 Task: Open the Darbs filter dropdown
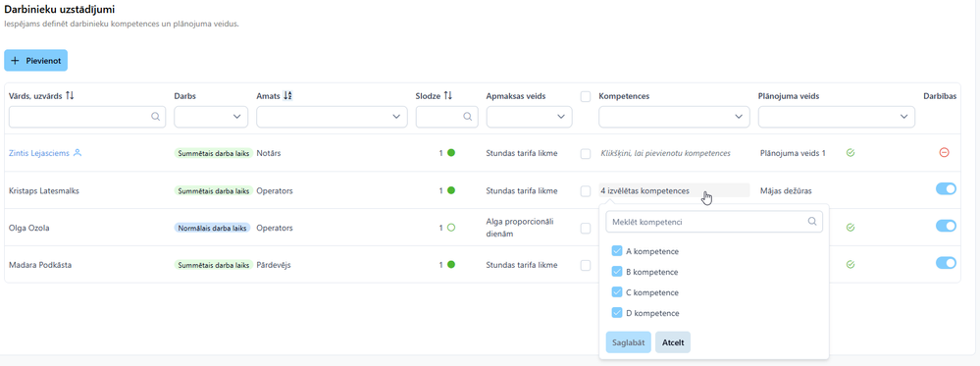point(211,117)
